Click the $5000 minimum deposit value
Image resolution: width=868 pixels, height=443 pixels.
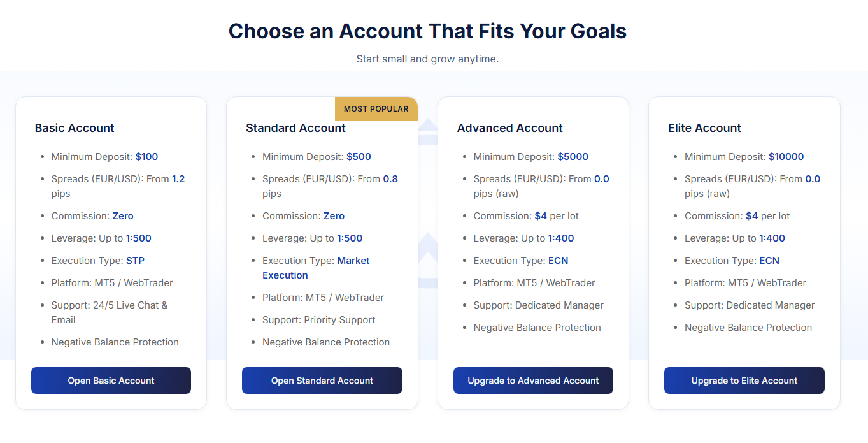pos(573,157)
